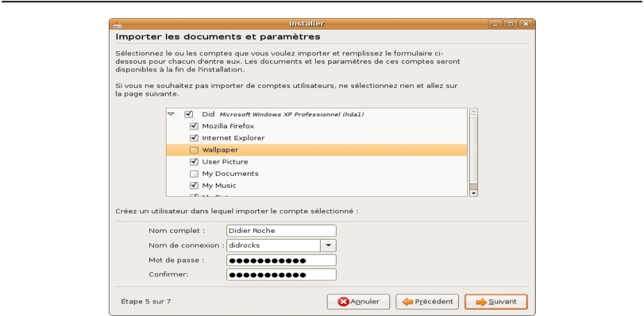Cancel installation with Annuler button
Screen dimensions: 644x316
click(x=358, y=302)
